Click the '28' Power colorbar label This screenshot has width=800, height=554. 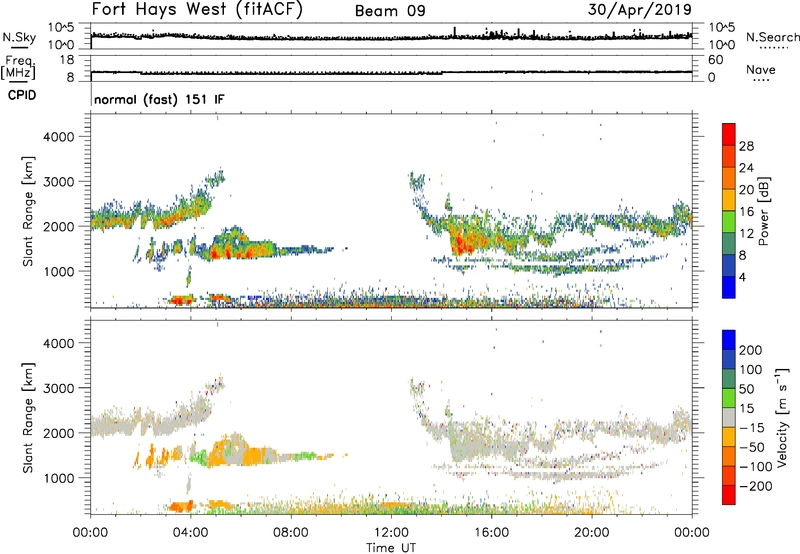tap(746, 146)
